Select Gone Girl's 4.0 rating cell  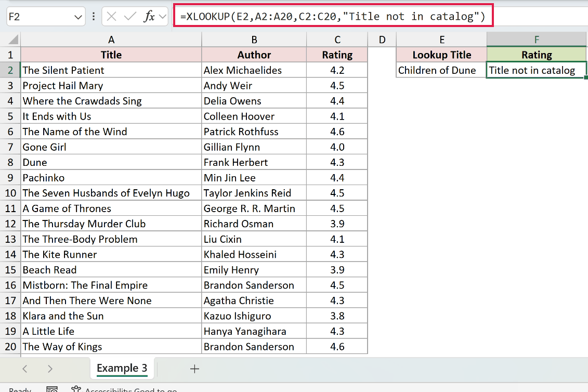click(x=337, y=147)
